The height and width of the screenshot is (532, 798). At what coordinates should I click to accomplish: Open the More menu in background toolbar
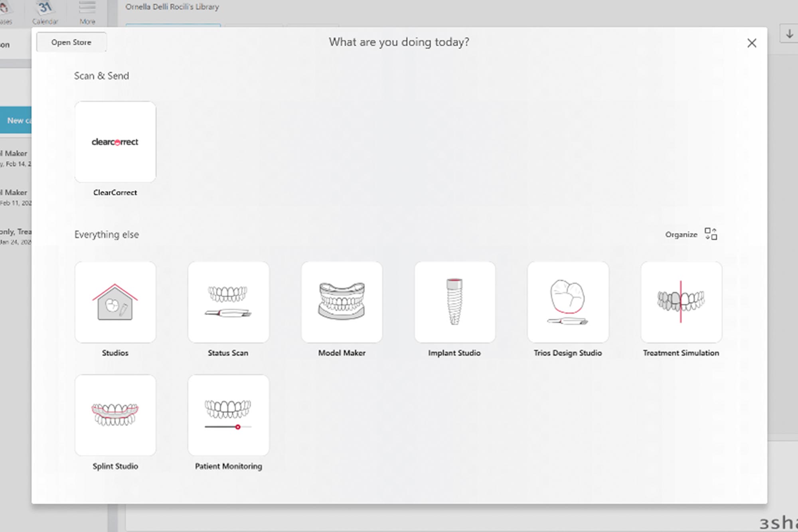click(x=87, y=13)
